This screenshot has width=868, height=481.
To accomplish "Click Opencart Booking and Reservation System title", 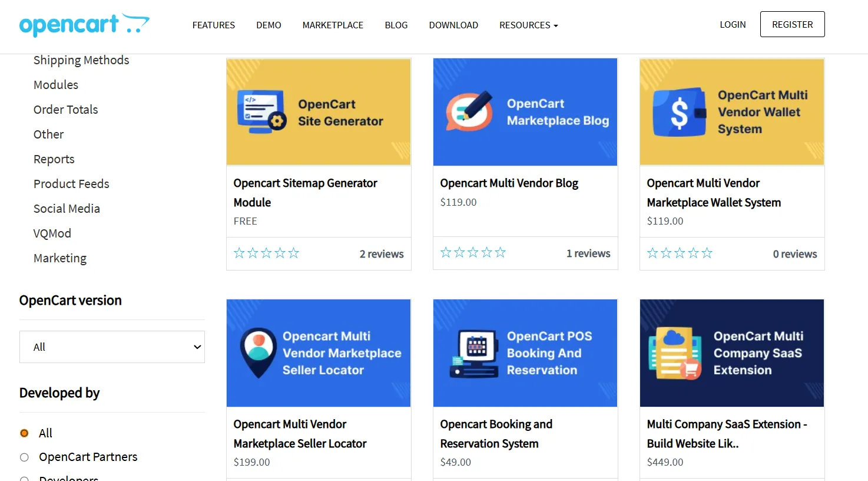I will coord(496,434).
